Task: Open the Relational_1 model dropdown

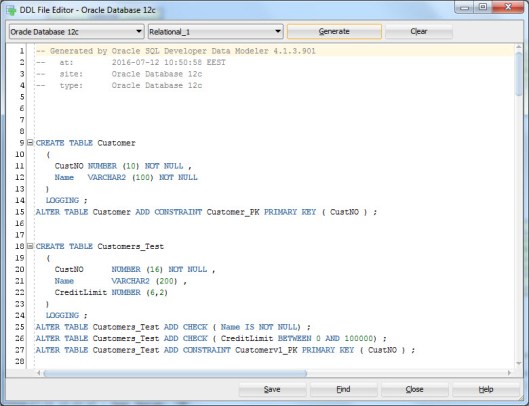Action: (215, 32)
